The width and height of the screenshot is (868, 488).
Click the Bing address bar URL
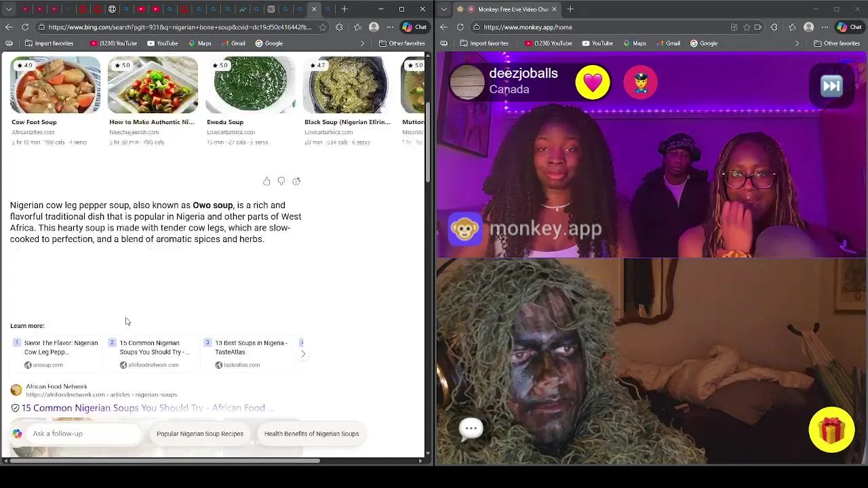click(x=180, y=27)
